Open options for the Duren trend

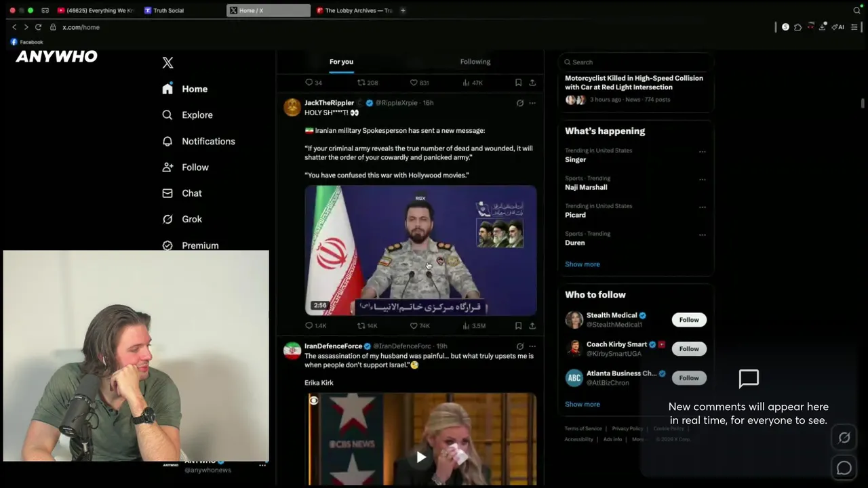pos(702,235)
